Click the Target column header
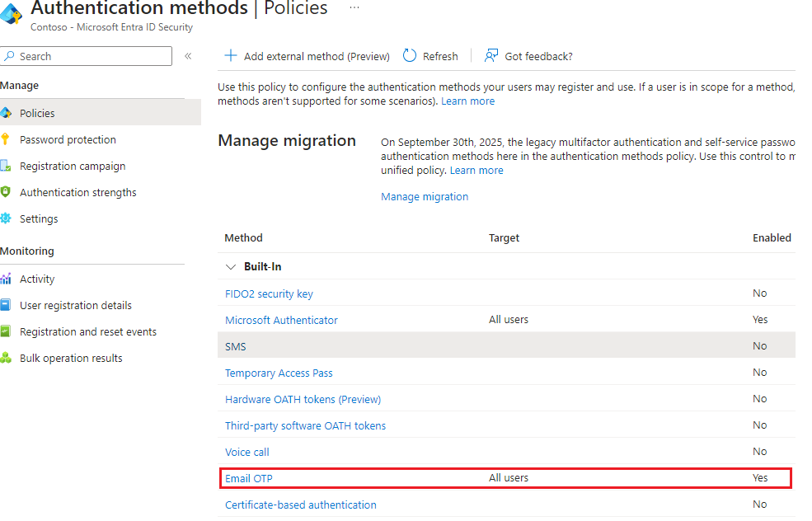Screen dimensions: 812x521 click(x=504, y=237)
